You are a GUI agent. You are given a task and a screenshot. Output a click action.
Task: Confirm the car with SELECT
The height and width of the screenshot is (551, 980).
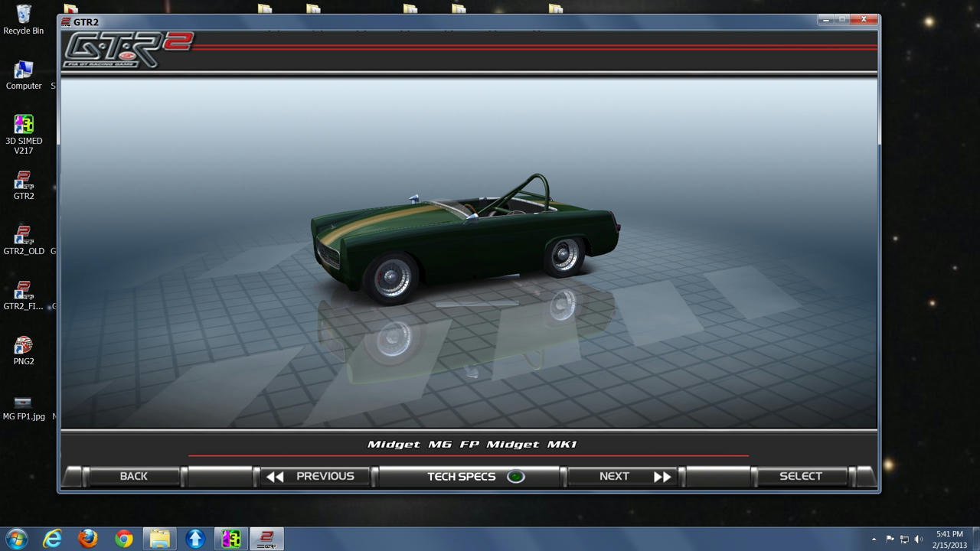tap(801, 476)
